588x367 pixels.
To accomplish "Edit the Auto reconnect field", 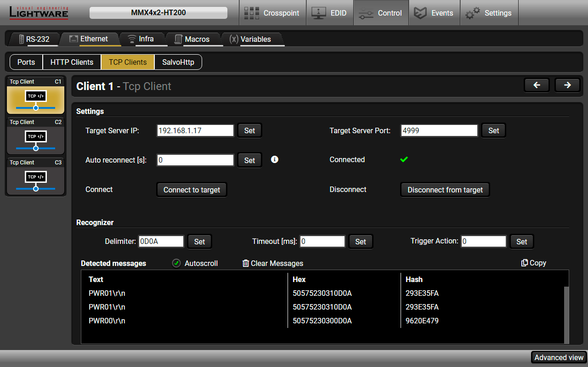I will [195, 160].
